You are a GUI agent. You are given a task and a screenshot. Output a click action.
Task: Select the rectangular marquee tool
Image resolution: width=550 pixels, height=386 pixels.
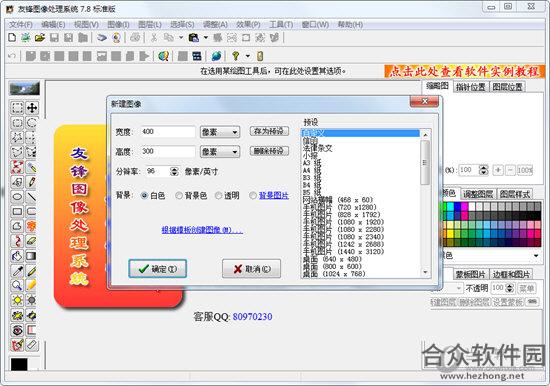point(17,108)
